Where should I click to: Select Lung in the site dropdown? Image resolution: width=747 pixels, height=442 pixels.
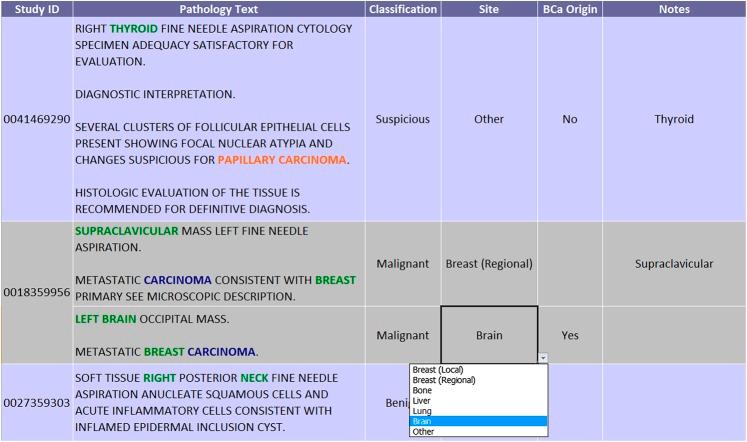[x=479, y=411]
